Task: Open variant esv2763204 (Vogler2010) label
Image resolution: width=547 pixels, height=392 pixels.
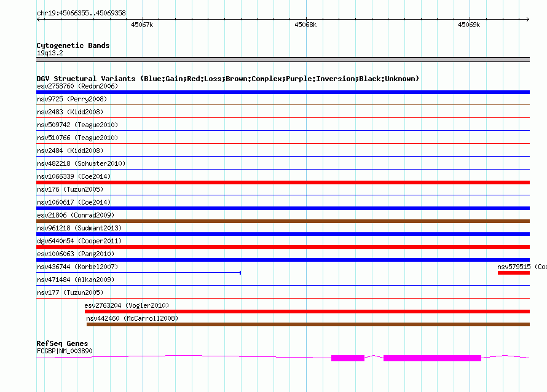Action: [127, 305]
